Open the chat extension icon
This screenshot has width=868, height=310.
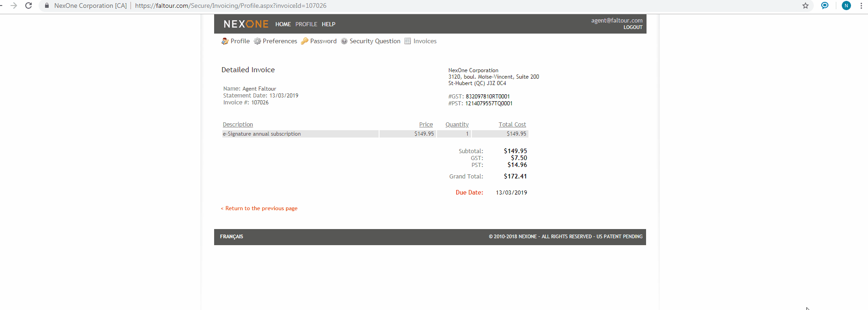[x=825, y=6]
